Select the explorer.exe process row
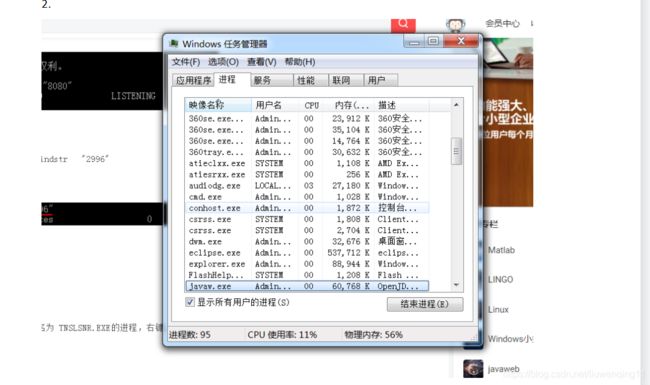This screenshot has height=385, width=650. click(307, 264)
